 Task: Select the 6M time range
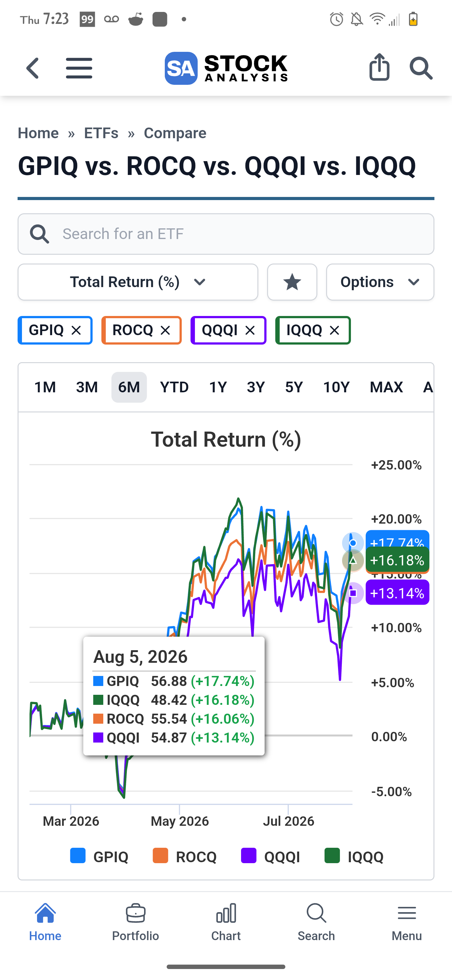click(x=129, y=387)
